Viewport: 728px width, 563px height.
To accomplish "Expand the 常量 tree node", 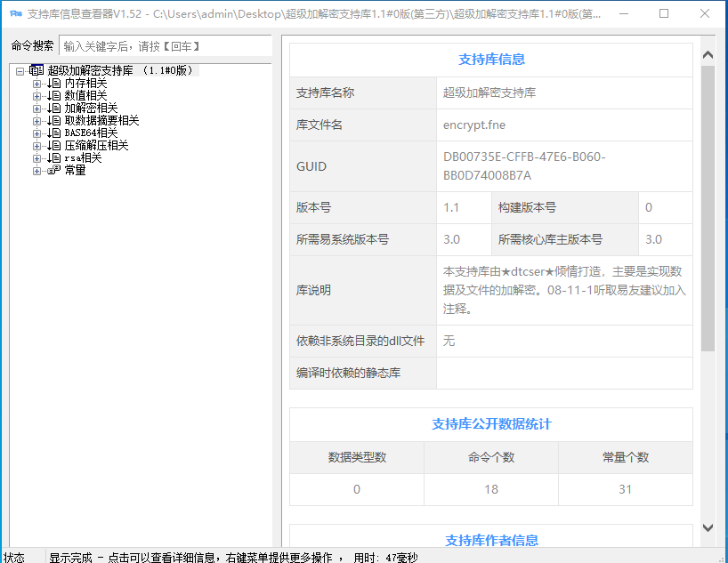I will [36, 170].
